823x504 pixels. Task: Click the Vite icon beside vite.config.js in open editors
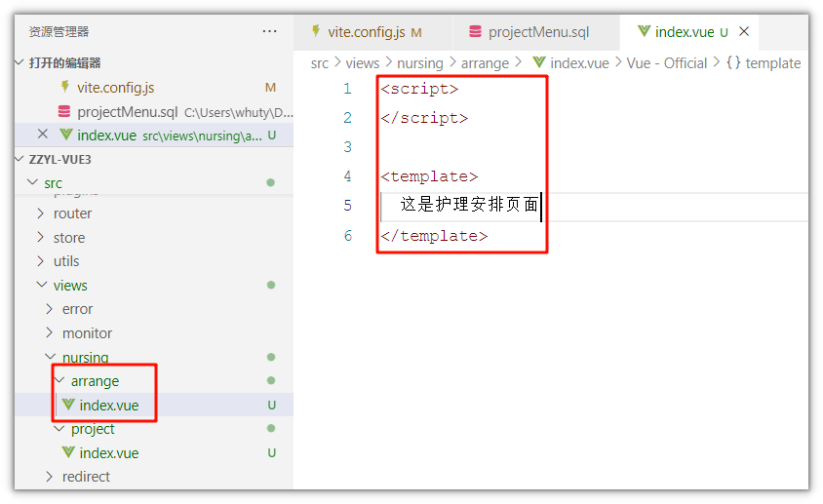click(65, 87)
